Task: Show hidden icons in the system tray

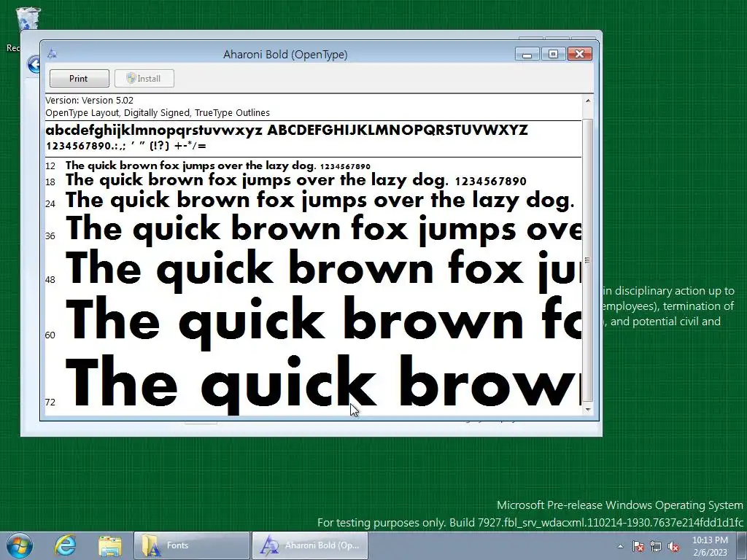Action: click(620, 546)
